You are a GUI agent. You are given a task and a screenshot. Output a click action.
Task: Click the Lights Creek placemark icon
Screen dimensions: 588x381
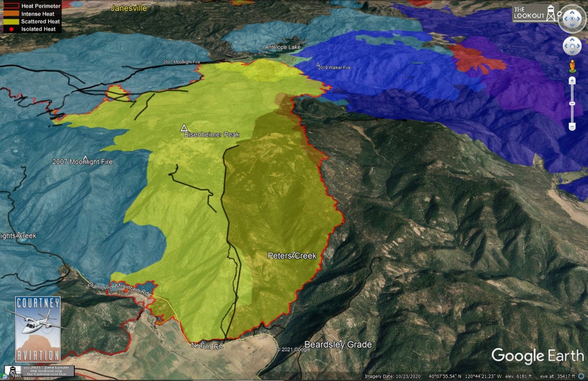coord(19,234)
